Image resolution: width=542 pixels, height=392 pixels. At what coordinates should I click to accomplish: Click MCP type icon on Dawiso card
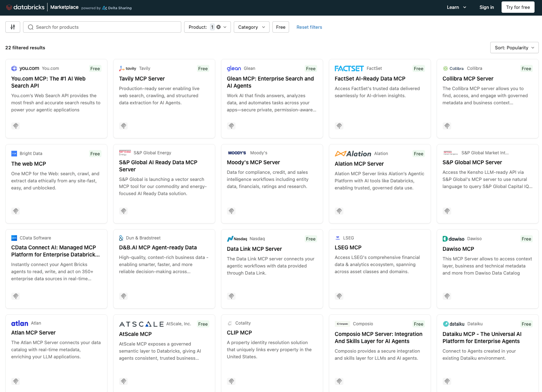point(447,296)
